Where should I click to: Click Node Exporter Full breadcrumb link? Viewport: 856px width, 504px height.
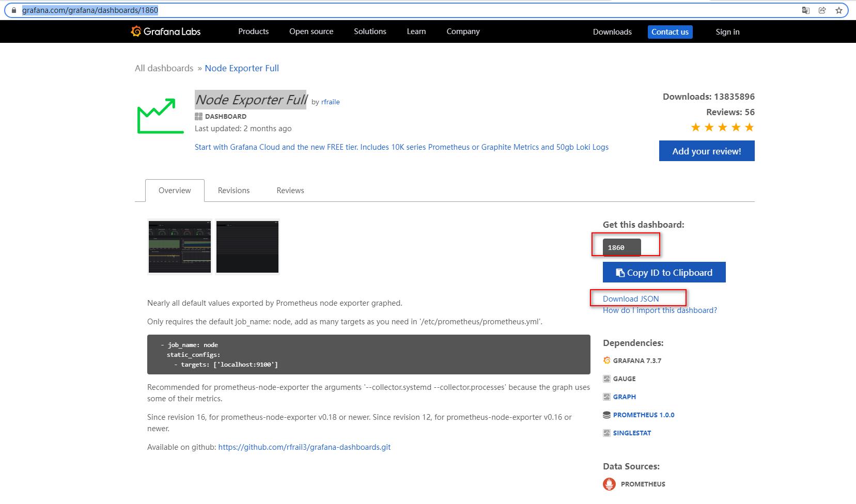(x=242, y=68)
